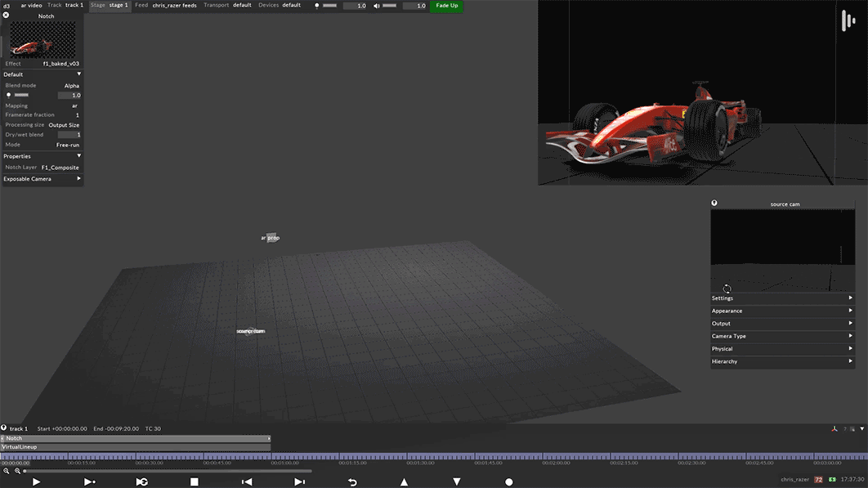Viewport: 868px width, 488px height.
Task: Select the Notch layer bar in timeline
Action: [x=136, y=438]
